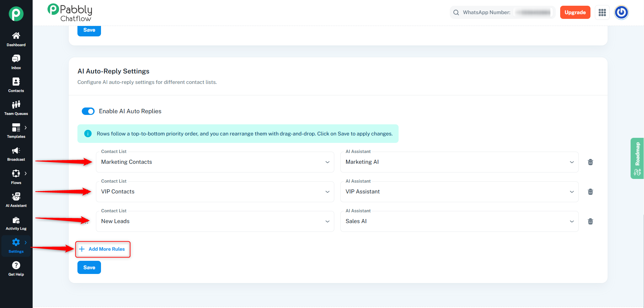
Task: Click the search magnifier icon
Action: [x=456, y=12]
